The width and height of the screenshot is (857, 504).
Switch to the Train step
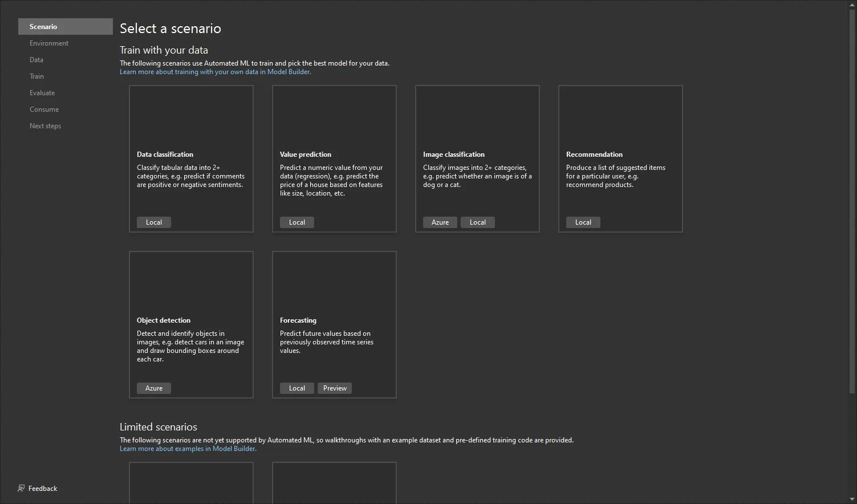pos(36,76)
